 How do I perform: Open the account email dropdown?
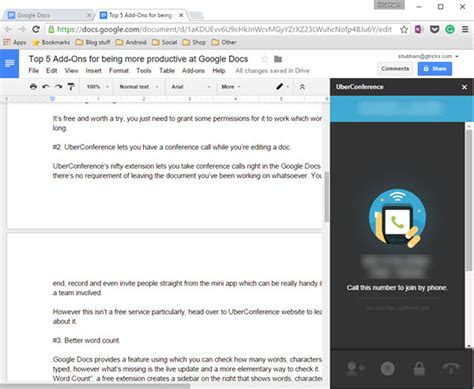[428, 56]
